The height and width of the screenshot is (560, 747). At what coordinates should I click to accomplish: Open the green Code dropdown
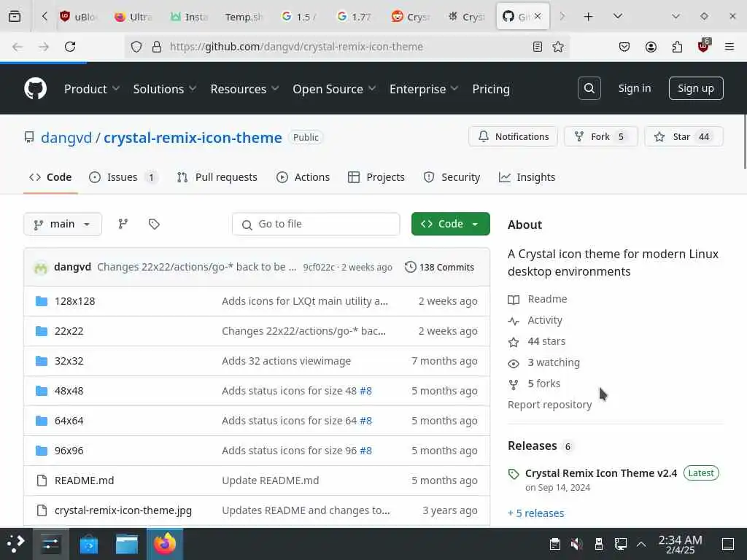[x=450, y=224]
